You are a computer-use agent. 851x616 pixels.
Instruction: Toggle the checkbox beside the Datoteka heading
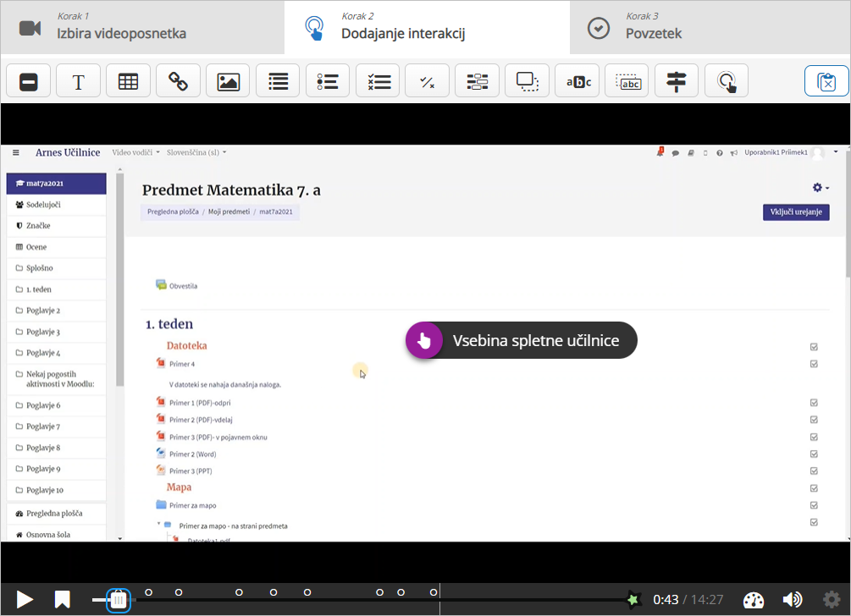(814, 347)
